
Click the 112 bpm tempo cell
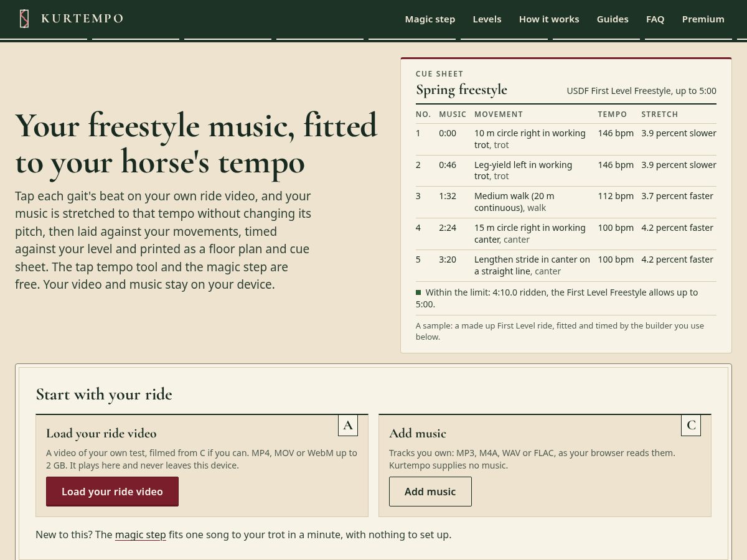point(616,196)
